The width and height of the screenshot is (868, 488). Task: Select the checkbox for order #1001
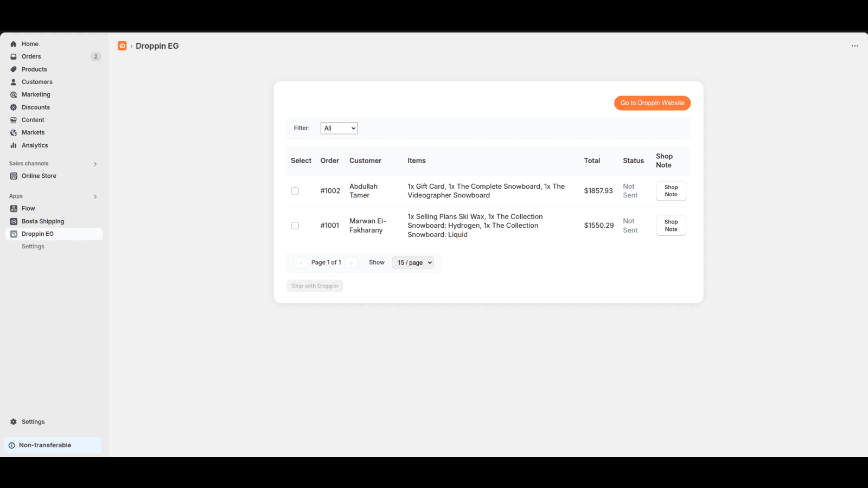pyautogui.click(x=295, y=226)
